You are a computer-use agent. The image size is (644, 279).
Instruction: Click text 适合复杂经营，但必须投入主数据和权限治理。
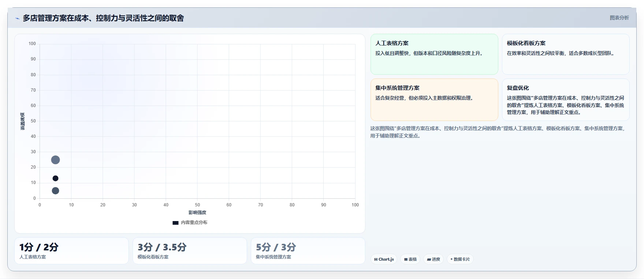pyautogui.click(x=425, y=98)
